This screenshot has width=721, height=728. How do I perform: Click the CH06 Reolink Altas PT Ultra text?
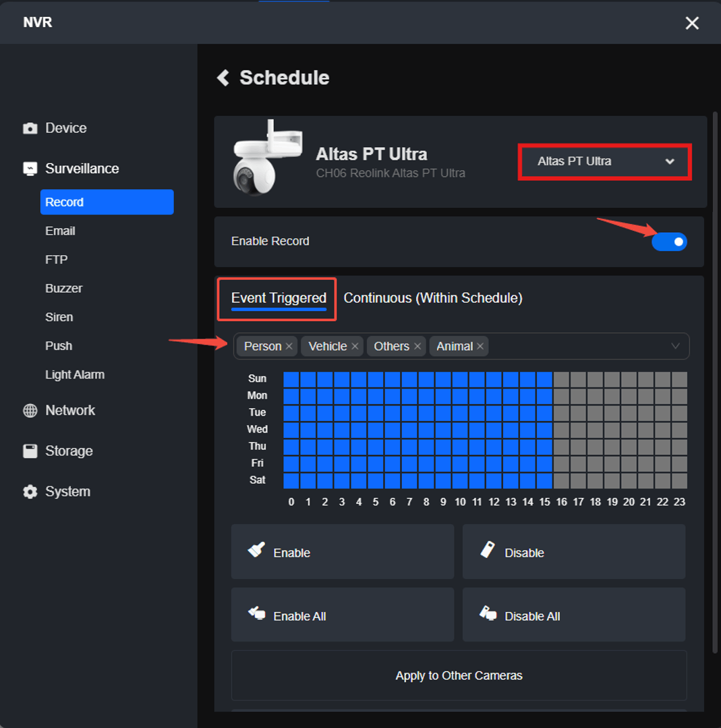coord(391,173)
